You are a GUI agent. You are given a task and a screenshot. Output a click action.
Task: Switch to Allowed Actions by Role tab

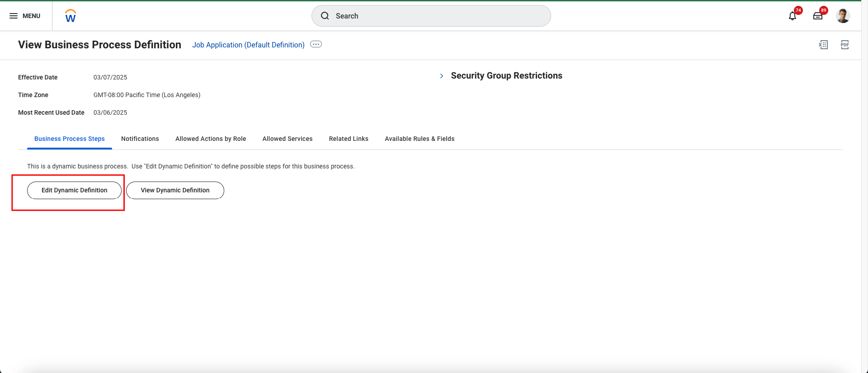(x=211, y=139)
